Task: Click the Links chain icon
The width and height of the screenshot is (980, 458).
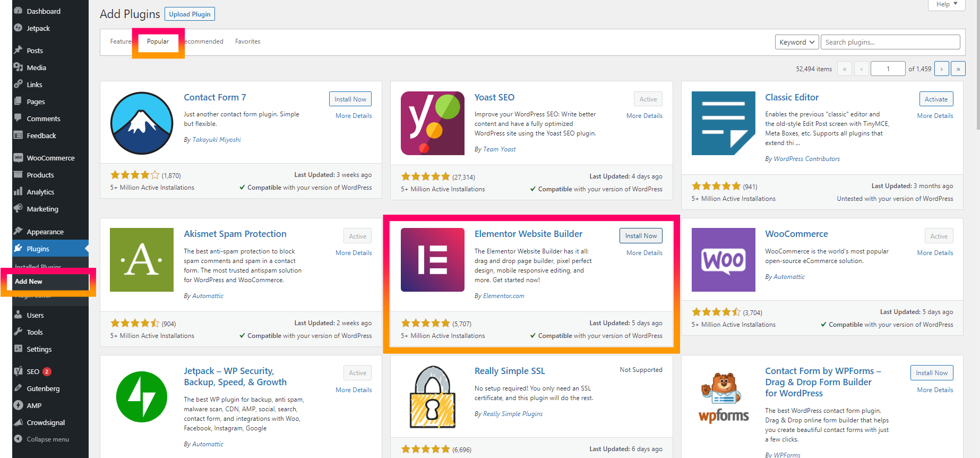Action: [19, 84]
